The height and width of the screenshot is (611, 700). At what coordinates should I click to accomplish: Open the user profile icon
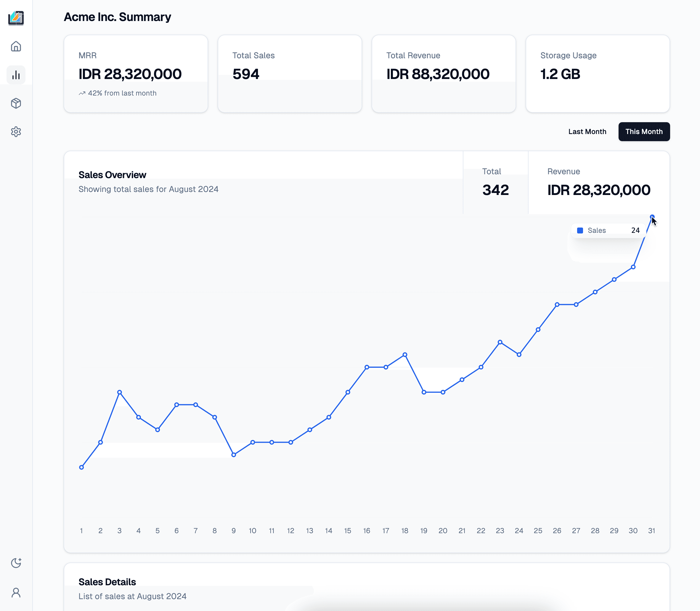click(x=16, y=593)
